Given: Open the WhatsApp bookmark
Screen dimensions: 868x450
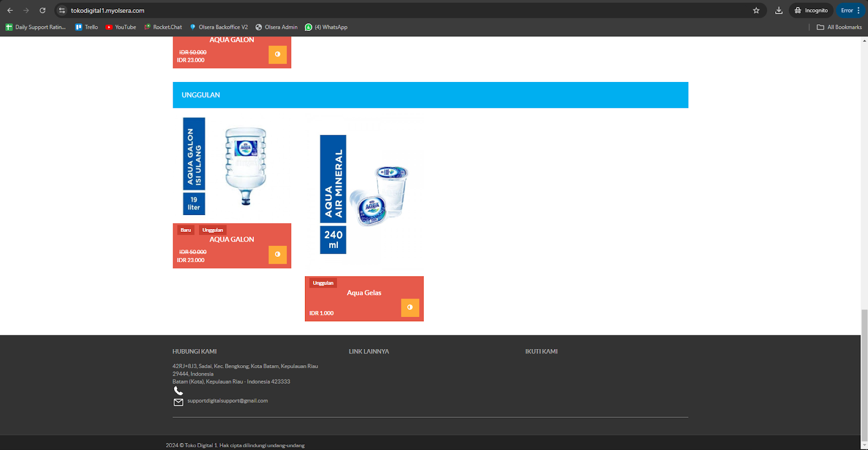Looking at the screenshot, I should 326,27.
